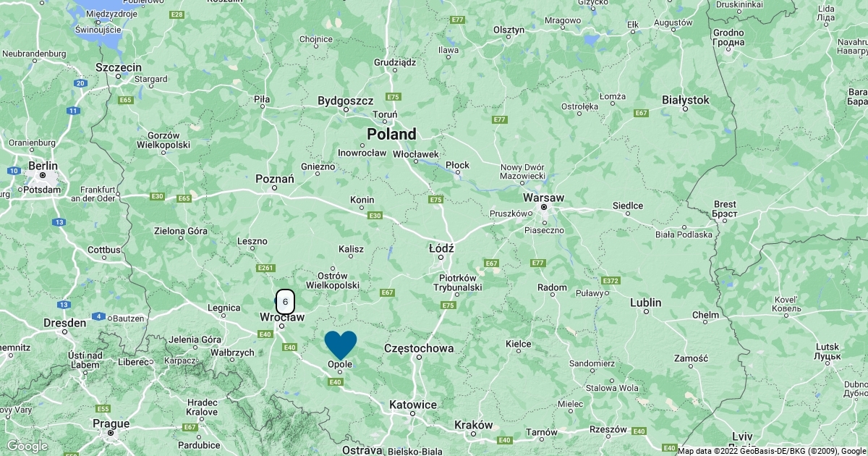Click the Google logo in the corner

27,447
